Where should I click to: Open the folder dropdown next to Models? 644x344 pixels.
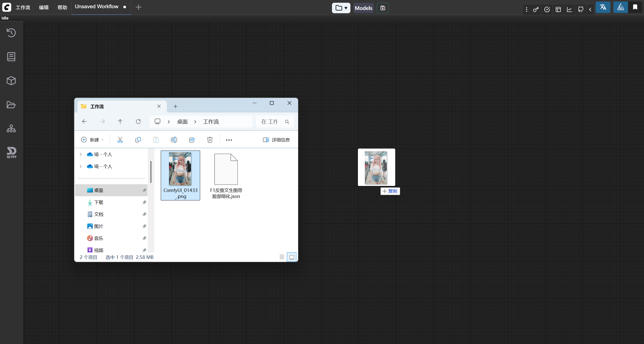point(341,8)
